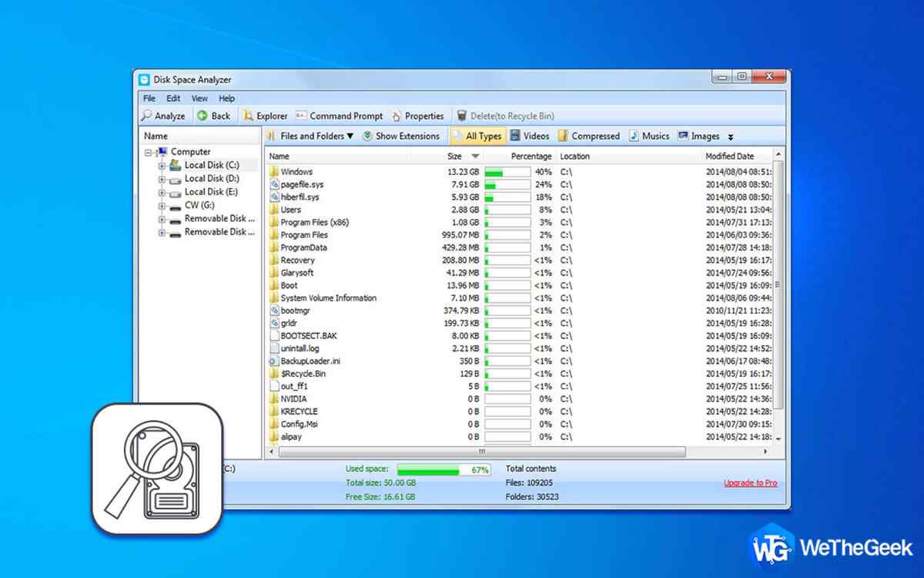Click the file list scroll down arrow
Viewport: 924px width, 578px height.
(x=778, y=439)
